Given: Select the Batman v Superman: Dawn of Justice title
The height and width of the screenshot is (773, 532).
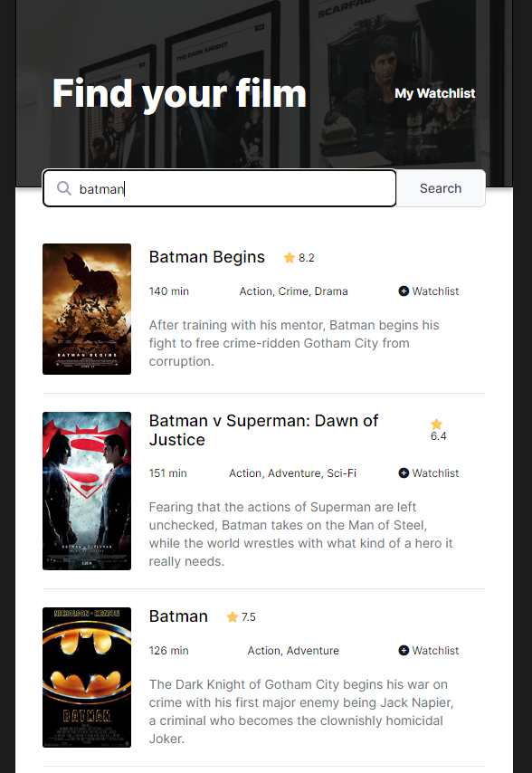Looking at the screenshot, I should pos(262,430).
